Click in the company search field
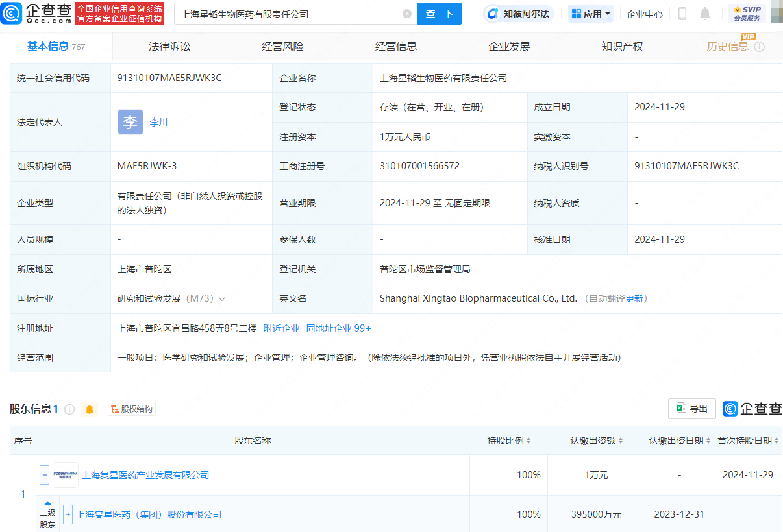 [286, 14]
